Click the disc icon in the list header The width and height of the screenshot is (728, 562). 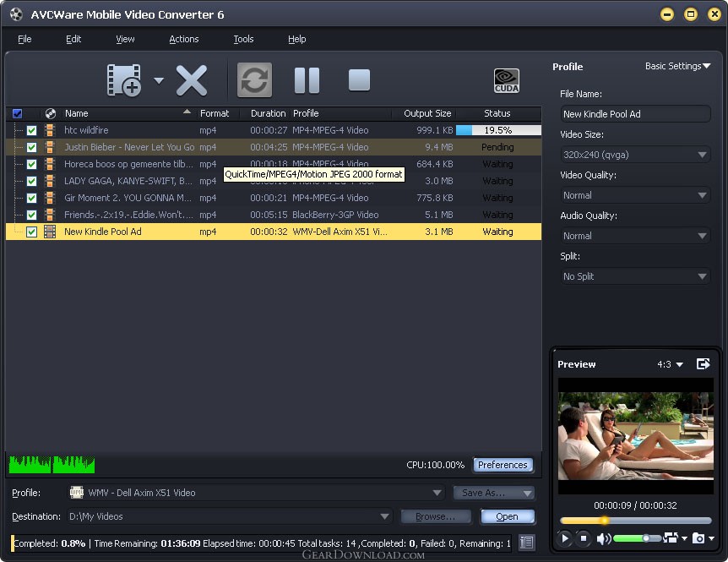pyautogui.click(x=51, y=113)
